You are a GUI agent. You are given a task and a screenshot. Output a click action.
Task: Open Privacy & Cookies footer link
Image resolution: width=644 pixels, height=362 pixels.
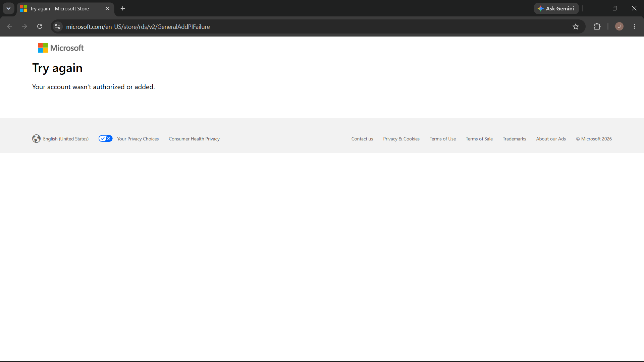(x=401, y=139)
